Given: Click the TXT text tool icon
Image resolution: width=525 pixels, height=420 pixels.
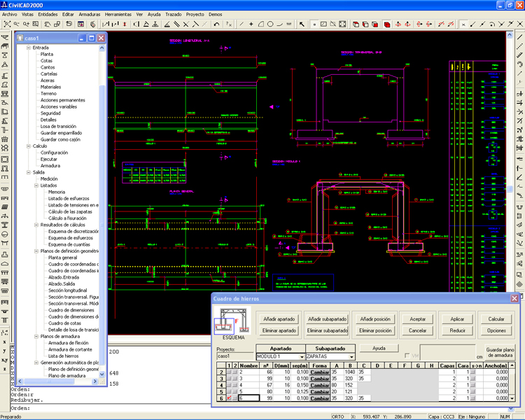Looking at the screenshot, I should point(289,24).
